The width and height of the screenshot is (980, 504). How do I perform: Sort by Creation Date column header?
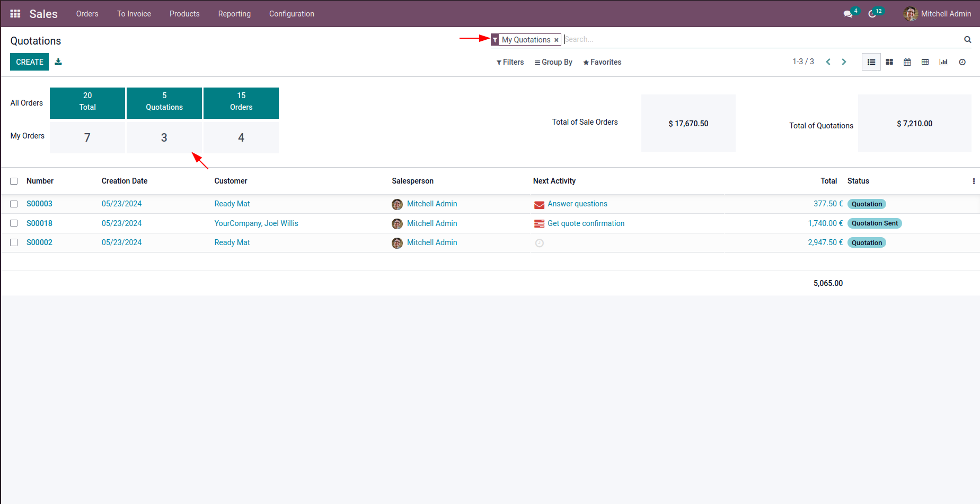[x=125, y=181]
